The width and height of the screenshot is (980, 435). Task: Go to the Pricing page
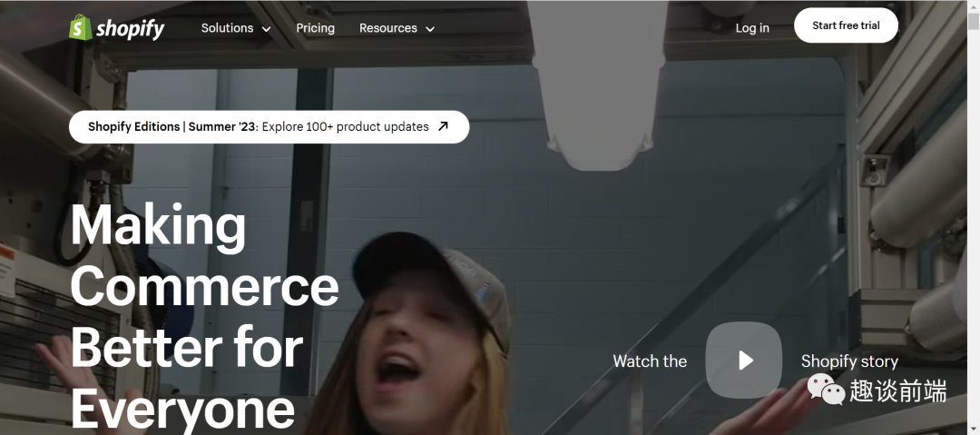(315, 28)
